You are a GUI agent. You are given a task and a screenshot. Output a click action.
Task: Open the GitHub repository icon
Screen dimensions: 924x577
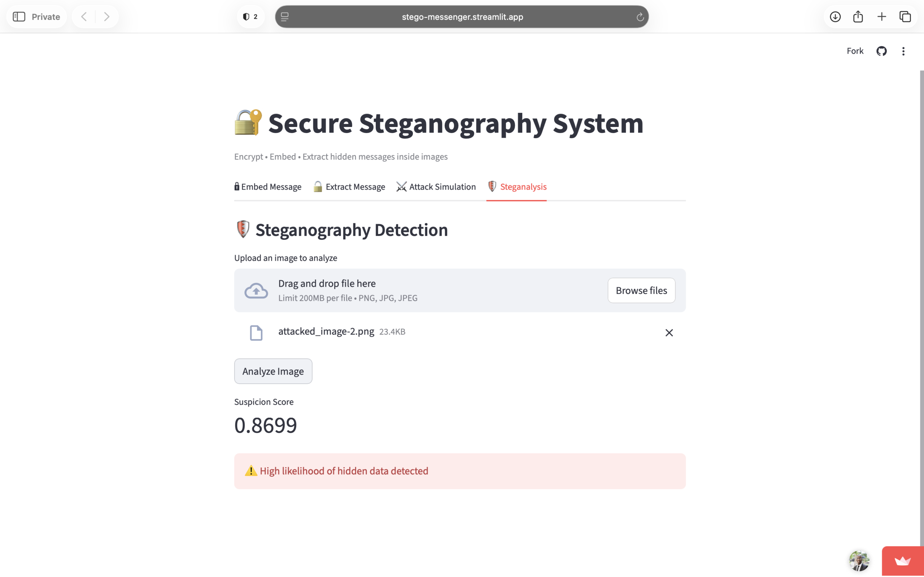coord(881,51)
